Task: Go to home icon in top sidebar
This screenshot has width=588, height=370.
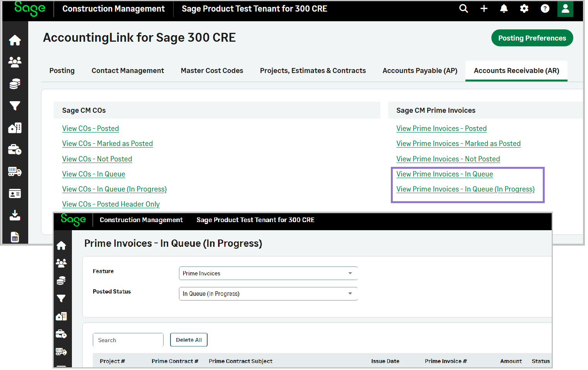Action: point(15,40)
